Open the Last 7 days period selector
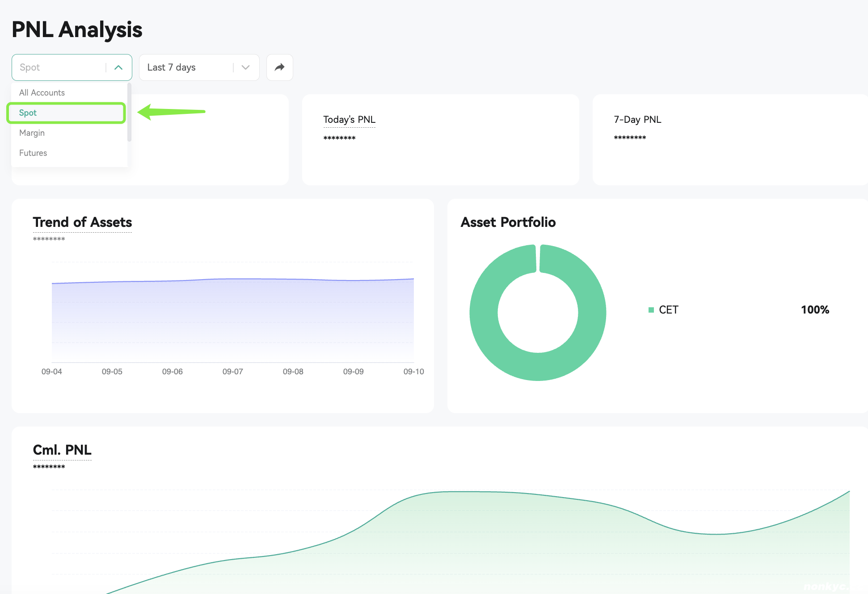The height and width of the screenshot is (594, 868). pos(199,67)
